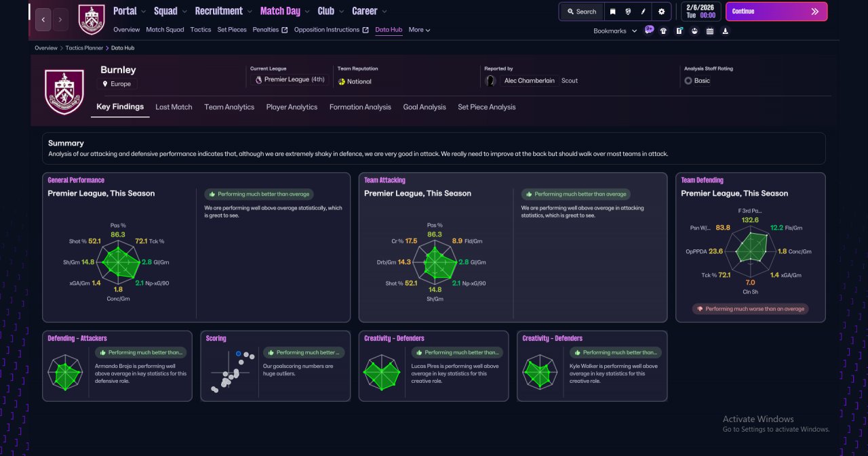Open the bookmark icon next to Search

612,12
